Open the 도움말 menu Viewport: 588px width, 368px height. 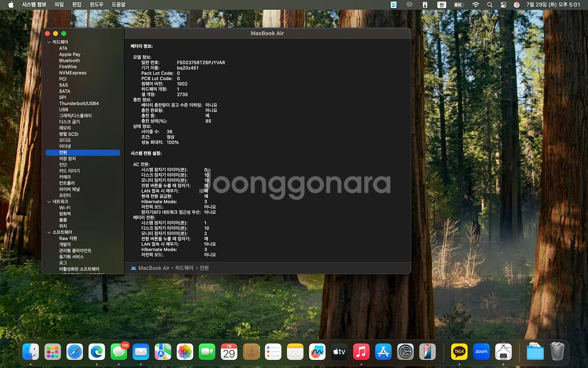tap(119, 4)
